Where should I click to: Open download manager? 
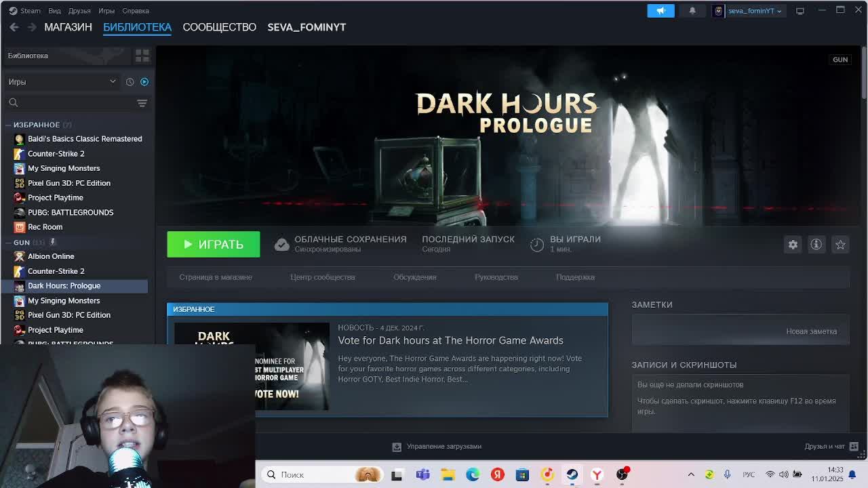point(437,446)
